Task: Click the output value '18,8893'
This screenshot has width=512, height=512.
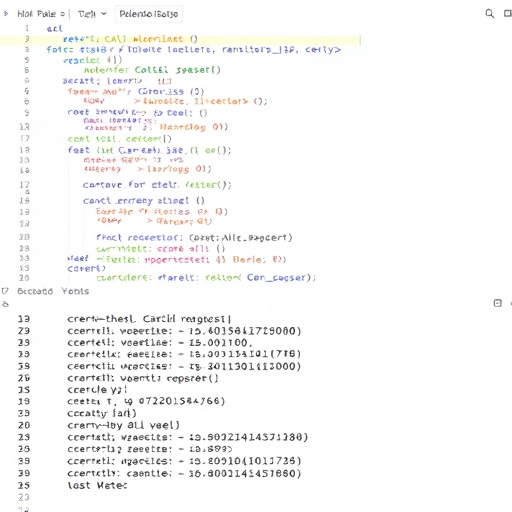Action: pyautogui.click(x=210, y=449)
